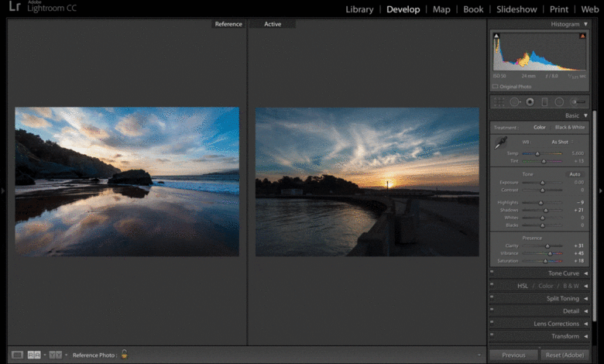Enable the Original Photo checkbox

pos(496,87)
